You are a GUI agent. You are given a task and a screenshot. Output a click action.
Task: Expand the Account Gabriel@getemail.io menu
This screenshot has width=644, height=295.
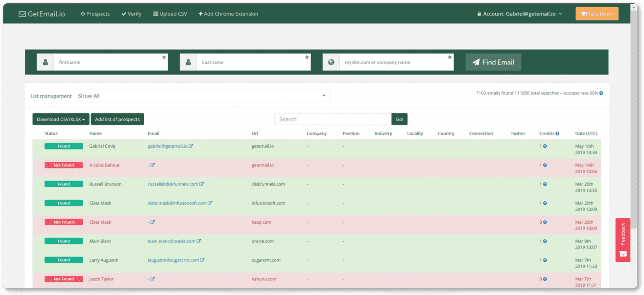pos(520,14)
